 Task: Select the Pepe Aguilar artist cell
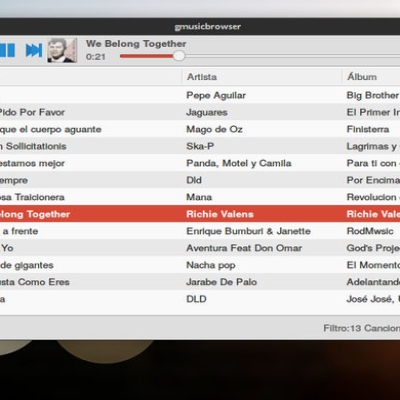(x=216, y=95)
